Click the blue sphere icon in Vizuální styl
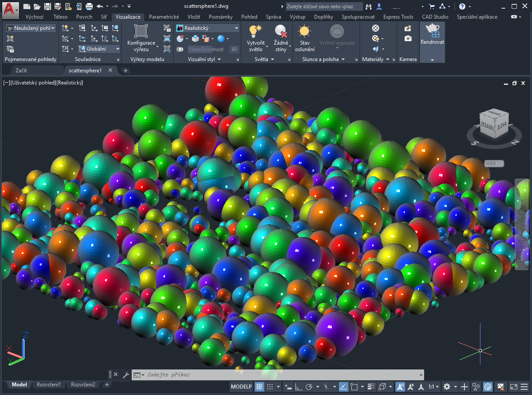Image resolution: width=532 pixels, height=395 pixels. [x=221, y=39]
